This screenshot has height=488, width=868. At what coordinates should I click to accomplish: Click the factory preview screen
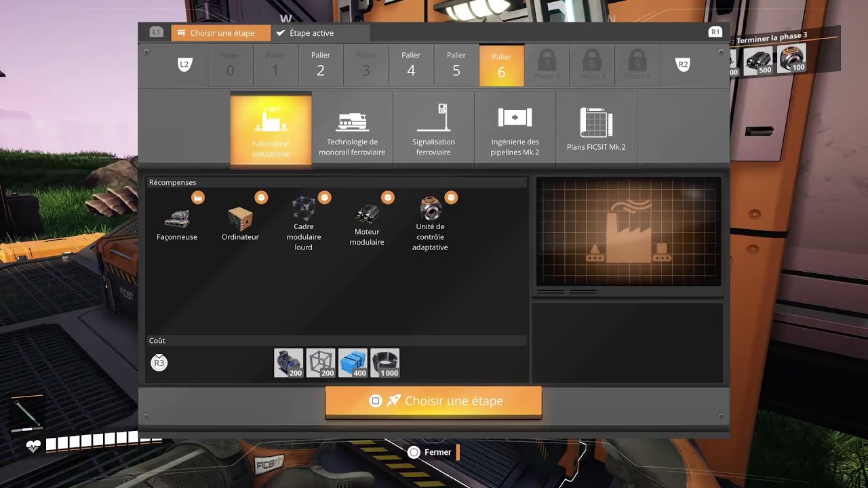coord(629,232)
